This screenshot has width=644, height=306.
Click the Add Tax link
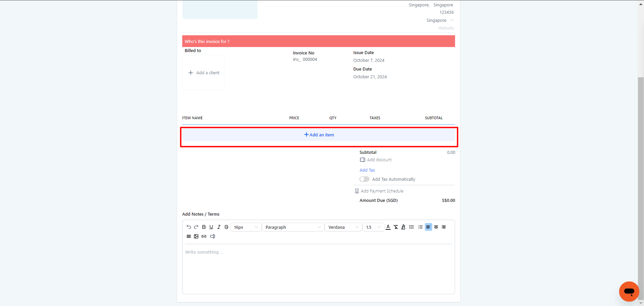tap(367, 170)
